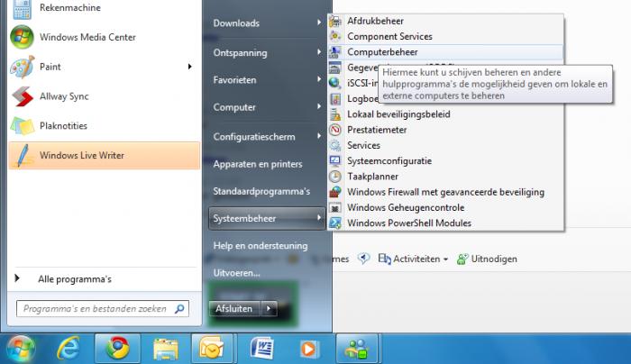Open Rekenmachine calculator icon
631x364 pixels.
point(22,9)
